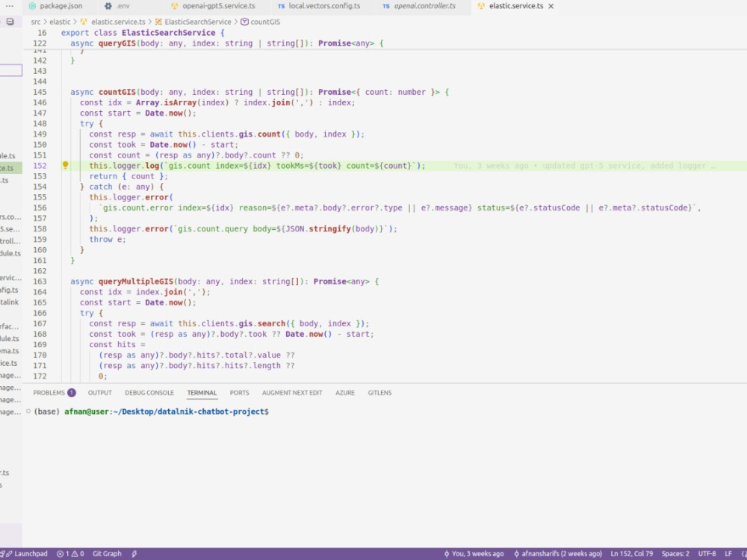The height and width of the screenshot is (560, 747).
Task: Click the status bar icon right of Git Graph
Action: 134,554
